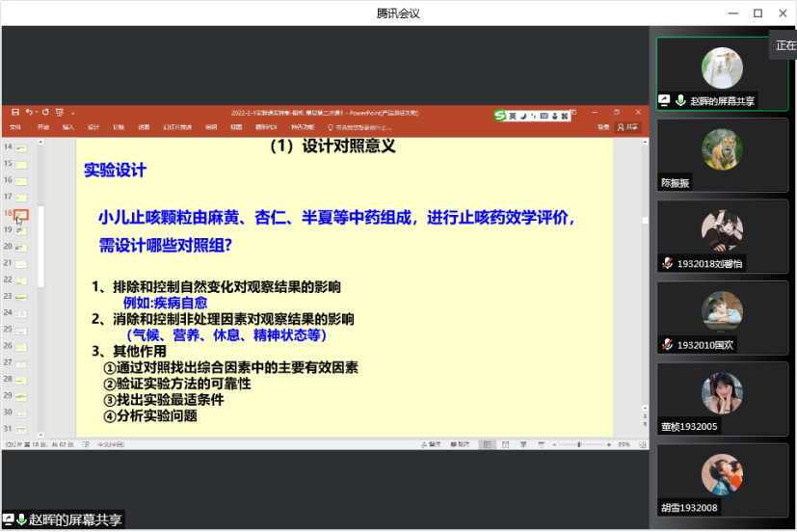This screenshot has width=797, height=532.
Task: Toggle the 批注 Comments pane in status bar
Action: pyautogui.click(x=460, y=444)
